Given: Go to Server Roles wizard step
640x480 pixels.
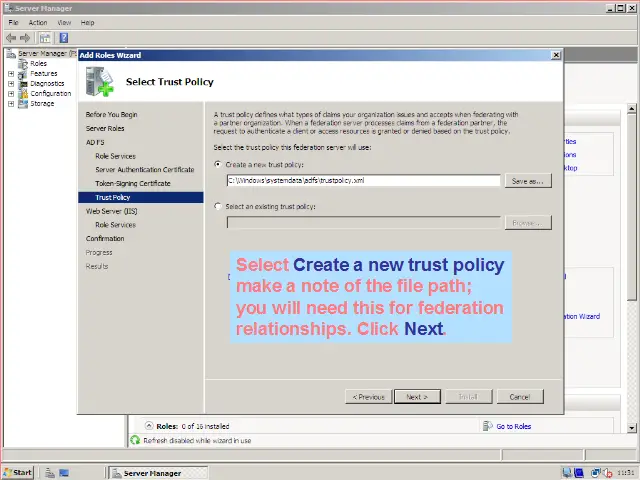Looking at the screenshot, I should click(105, 129).
